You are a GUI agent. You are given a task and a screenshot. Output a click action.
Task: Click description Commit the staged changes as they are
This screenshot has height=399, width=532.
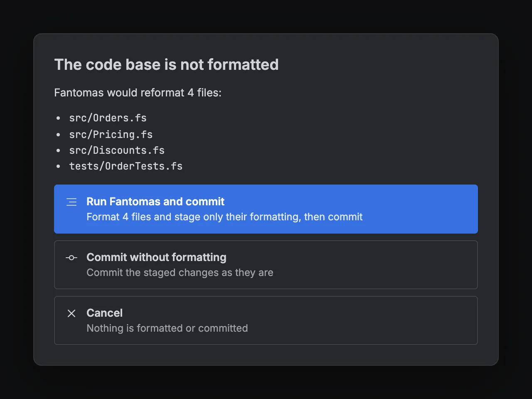[x=180, y=273]
